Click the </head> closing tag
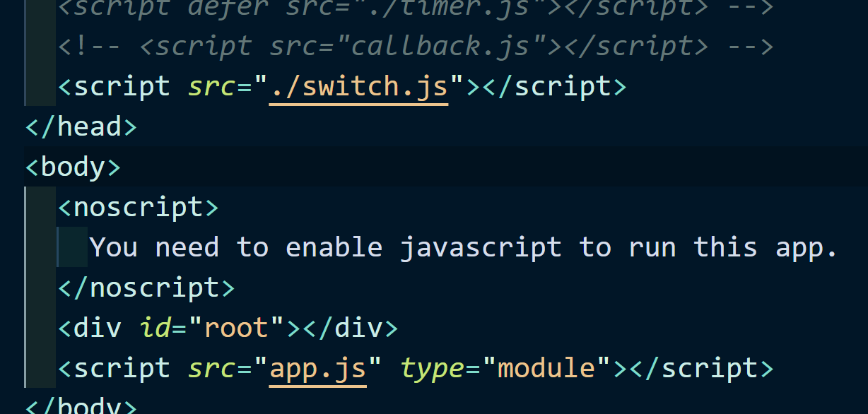Viewport: 868px width, 414px height. click(x=80, y=126)
